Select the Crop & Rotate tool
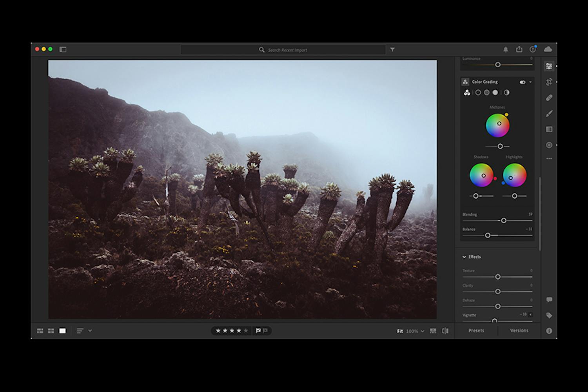The image size is (588, 392). (x=549, y=82)
